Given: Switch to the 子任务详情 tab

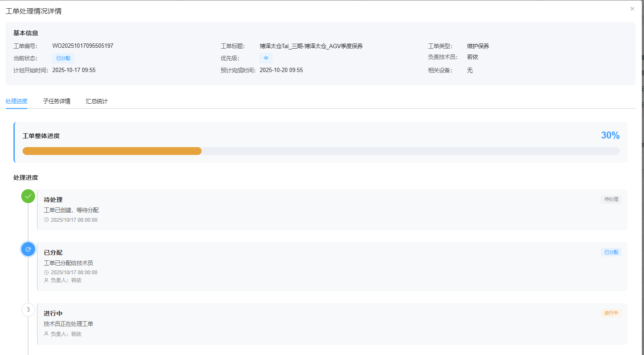Looking at the screenshot, I should [56, 101].
